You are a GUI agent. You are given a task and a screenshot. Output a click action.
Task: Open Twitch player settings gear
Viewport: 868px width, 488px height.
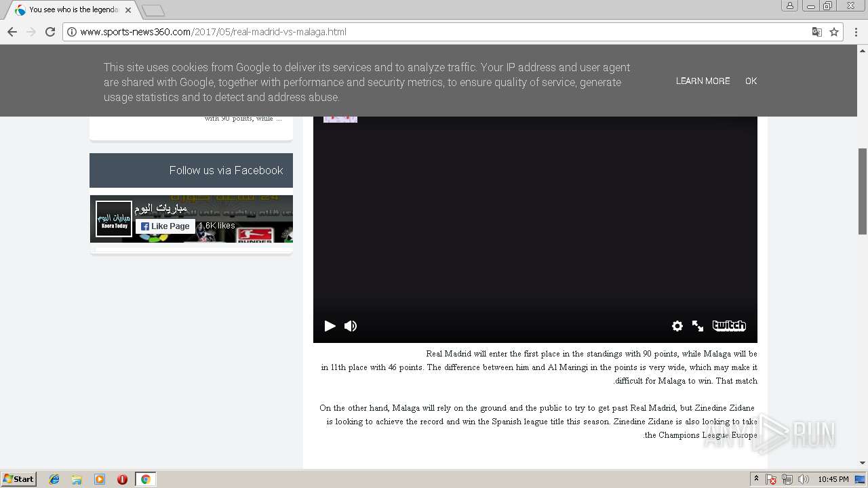point(677,326)
